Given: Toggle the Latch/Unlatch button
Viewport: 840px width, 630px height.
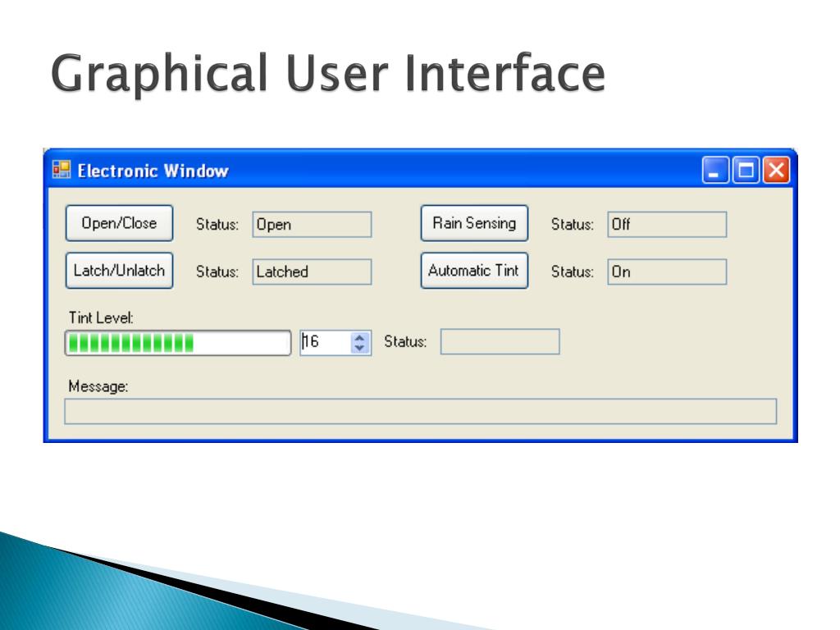Looking at the screenshot, I should click(119, 271).
